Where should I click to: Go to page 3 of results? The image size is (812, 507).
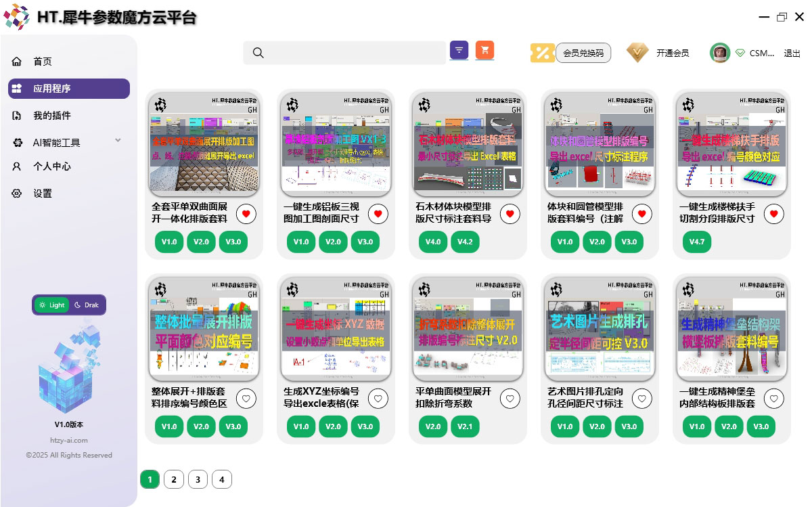[x=198, y=480]
